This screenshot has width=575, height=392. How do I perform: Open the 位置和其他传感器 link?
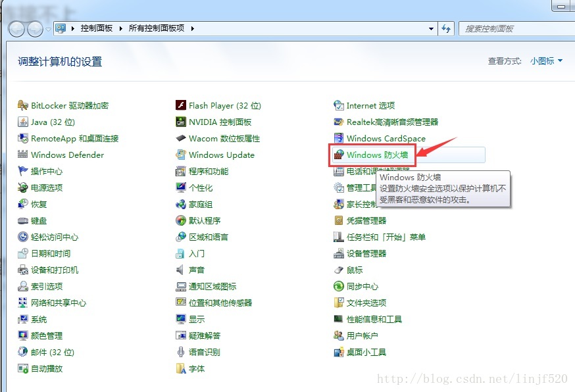coord(220,303)
